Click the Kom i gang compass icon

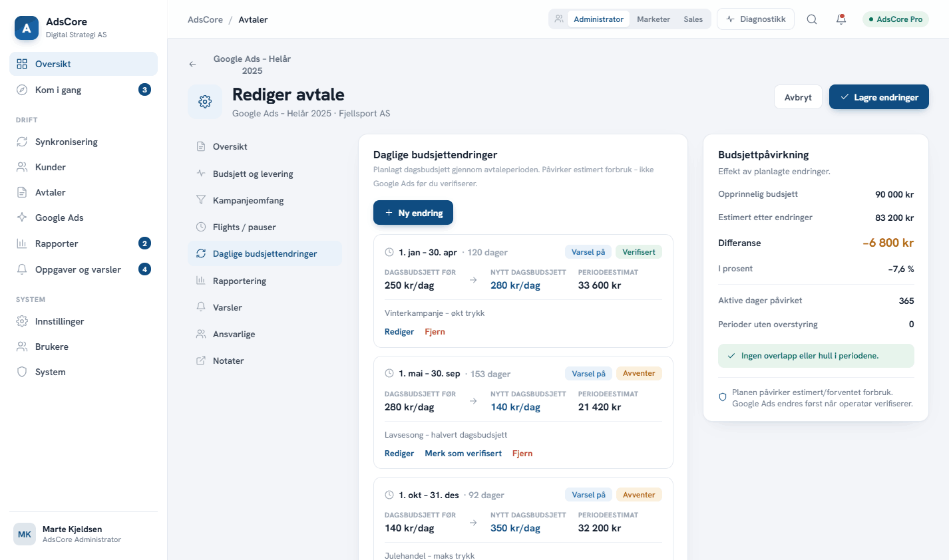tap(22, 90)
